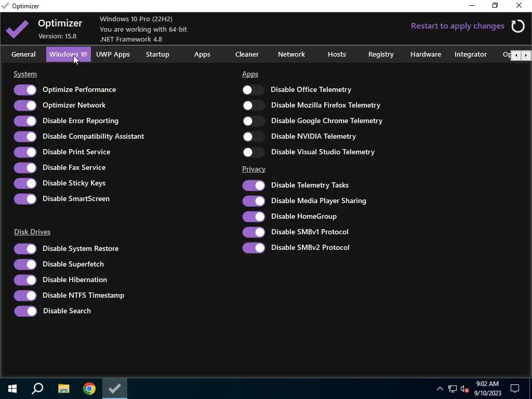532x399 pixels.
Task: Click the Privacy section heading
Action: (254, 169)
